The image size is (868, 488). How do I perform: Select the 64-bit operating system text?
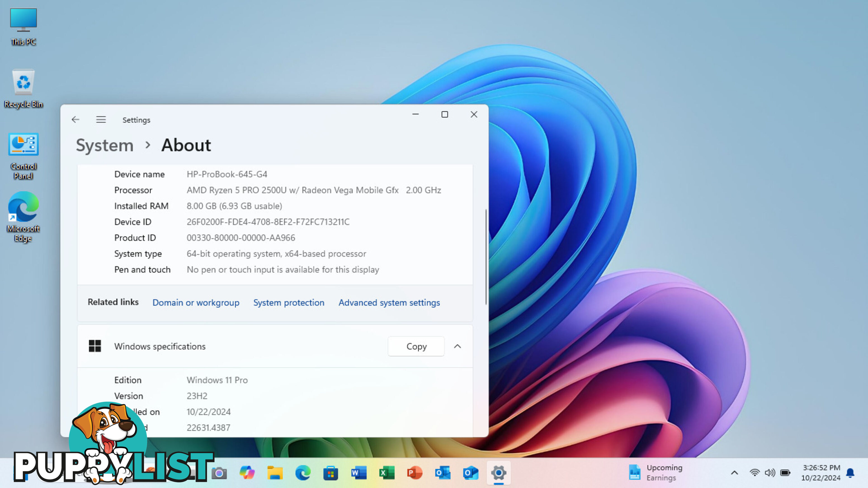point(276,253)
